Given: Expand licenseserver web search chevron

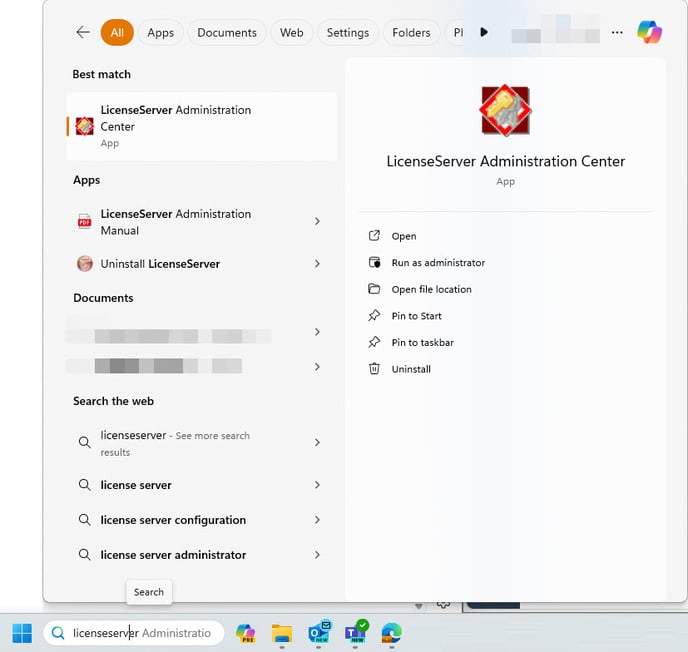Looking at the screenshot, I should coord(317,442).
